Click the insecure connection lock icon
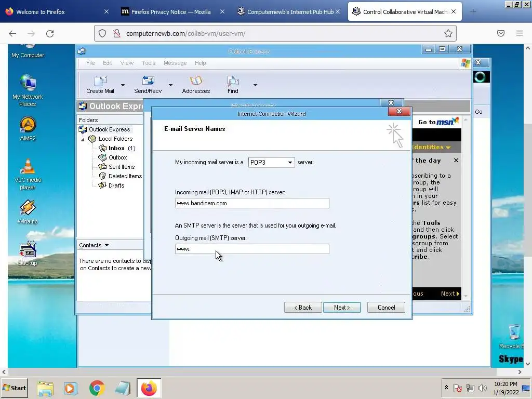The image size is (532, 399). (117, 33)
